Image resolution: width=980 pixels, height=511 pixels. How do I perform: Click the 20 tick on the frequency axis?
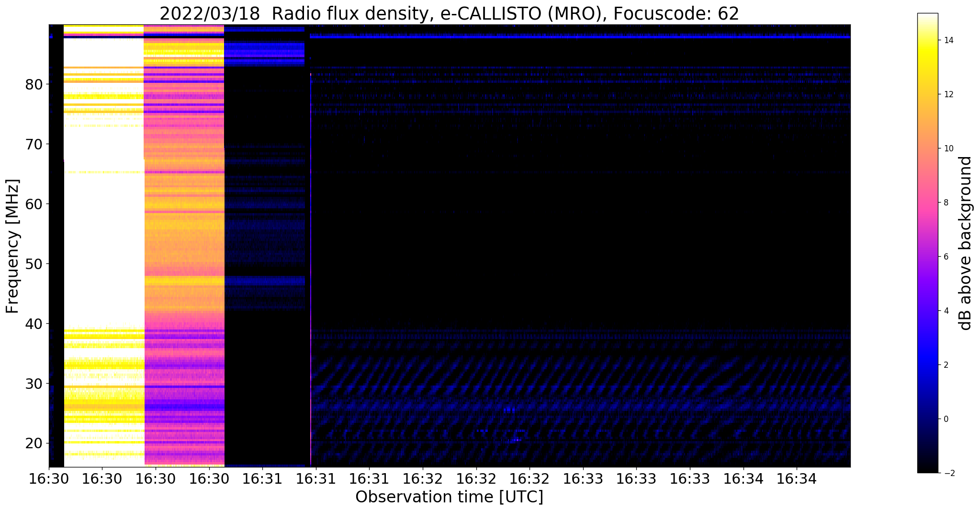[x=34, y=443]
